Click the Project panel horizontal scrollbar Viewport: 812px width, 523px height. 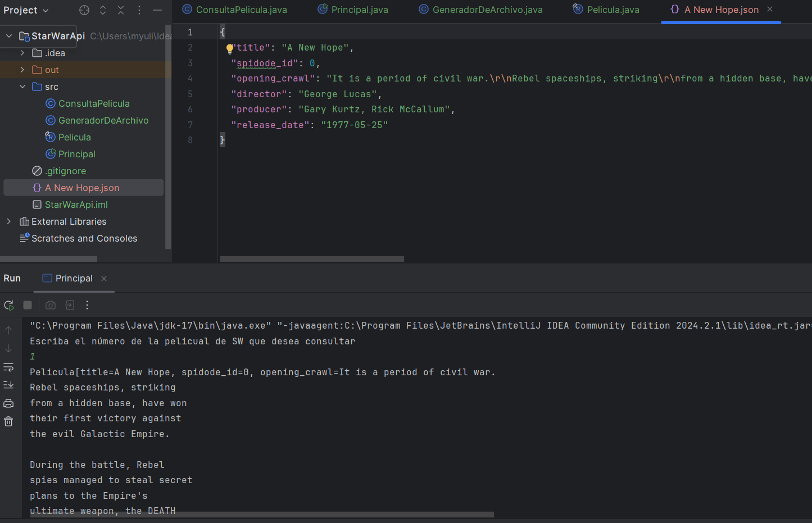[x=48, y=259]
